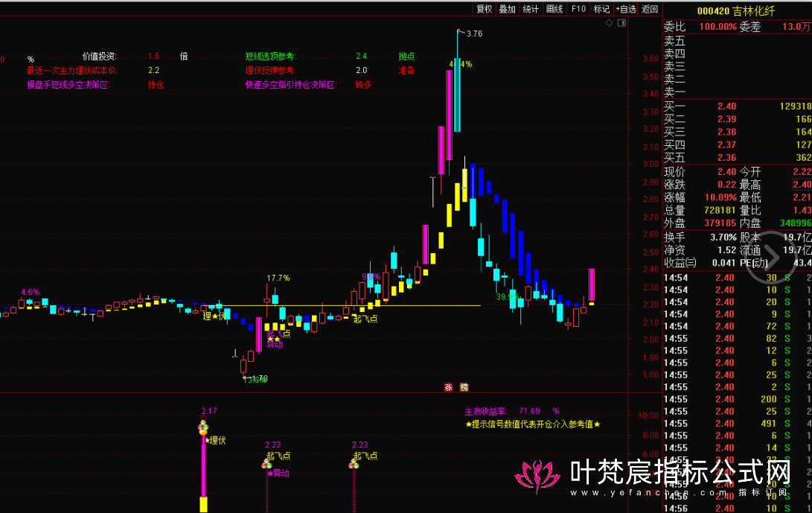Viewport: 812px width, 513px height.
Task: Click the 榜 marker below the chart
Action: 464,387
